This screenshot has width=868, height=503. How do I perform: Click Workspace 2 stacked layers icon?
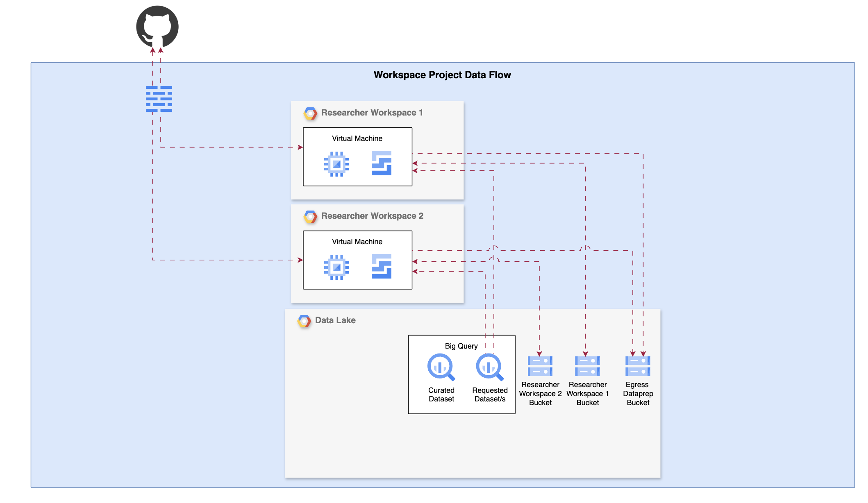(381, 266)
